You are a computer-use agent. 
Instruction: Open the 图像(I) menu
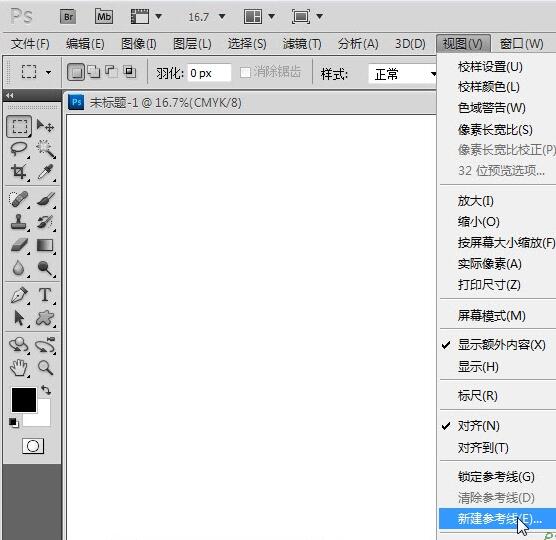pos(139,44)
